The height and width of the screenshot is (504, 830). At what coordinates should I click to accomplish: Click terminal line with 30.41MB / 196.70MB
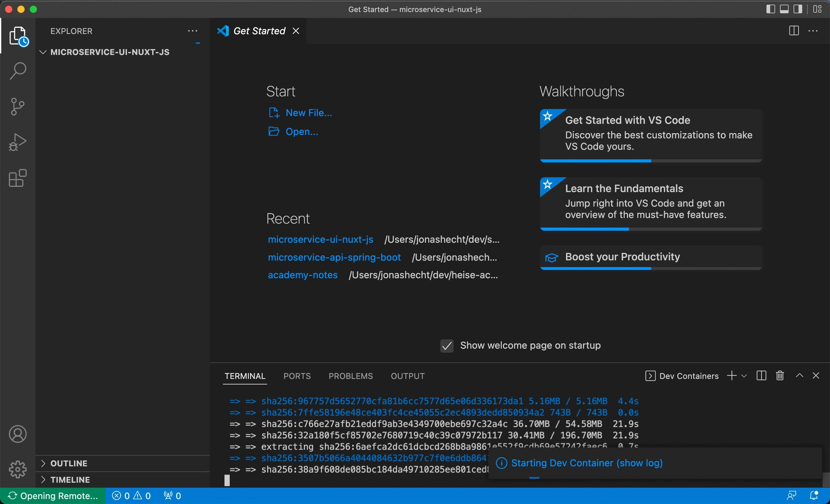(434, 435)
